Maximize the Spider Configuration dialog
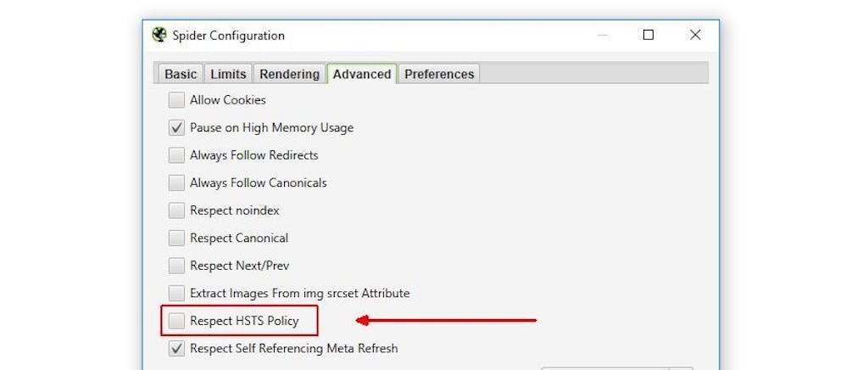This screenshot has width=868, height=370. click(648, 35)
